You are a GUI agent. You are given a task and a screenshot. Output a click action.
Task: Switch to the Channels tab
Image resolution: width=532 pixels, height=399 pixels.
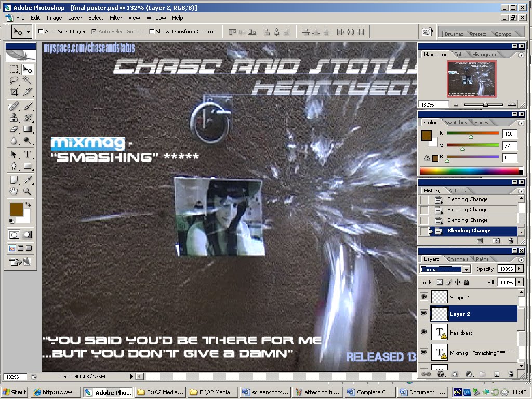(458, 259)
